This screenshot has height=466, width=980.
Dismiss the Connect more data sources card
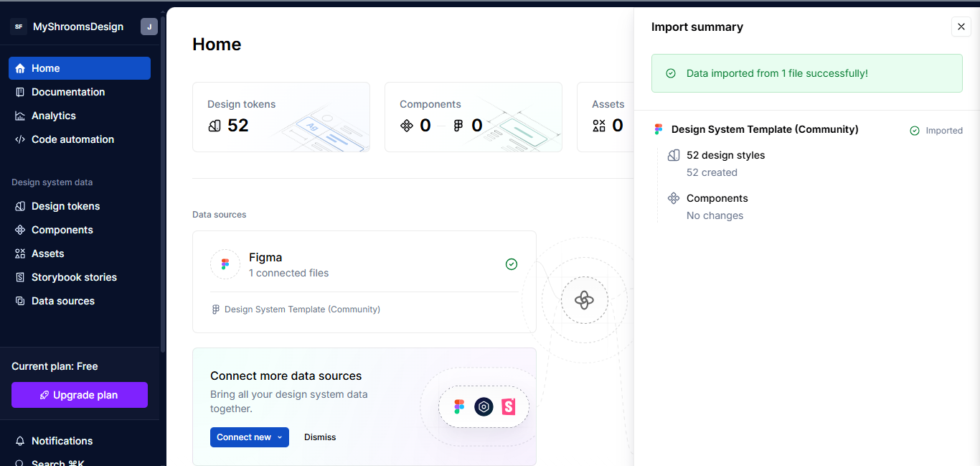(319, 437)
